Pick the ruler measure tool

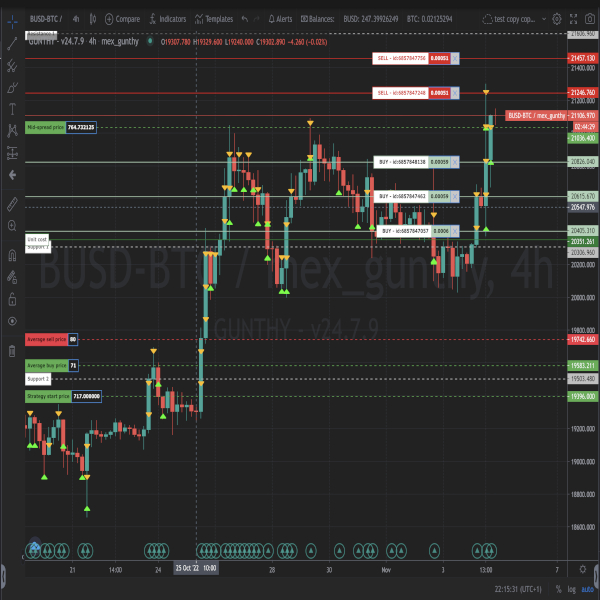[x=11, y=204]
